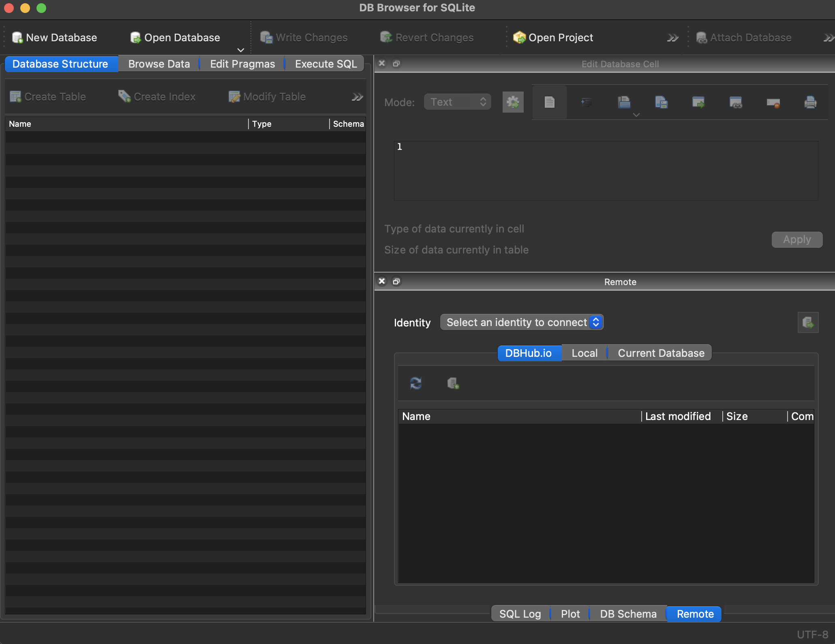The width and height of the screenshot is (835, 644).
Task: Switch to the SQL Log tab
Action: coord(520,614)
